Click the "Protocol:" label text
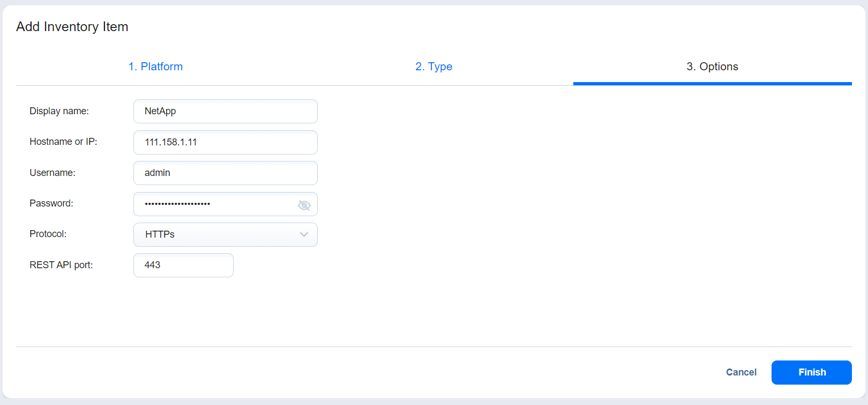This screenshot has height=405, width=868. click(x=48, y=234)
